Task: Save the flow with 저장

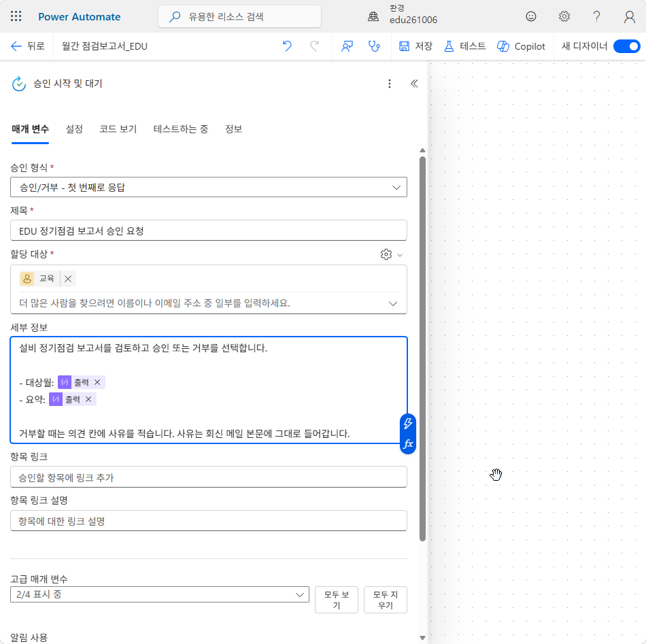Action: click(415, 46)
